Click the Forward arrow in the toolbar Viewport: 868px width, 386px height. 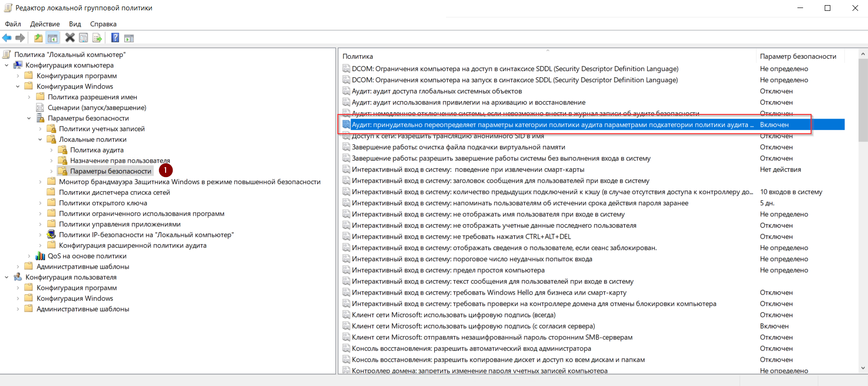[20, 38]
